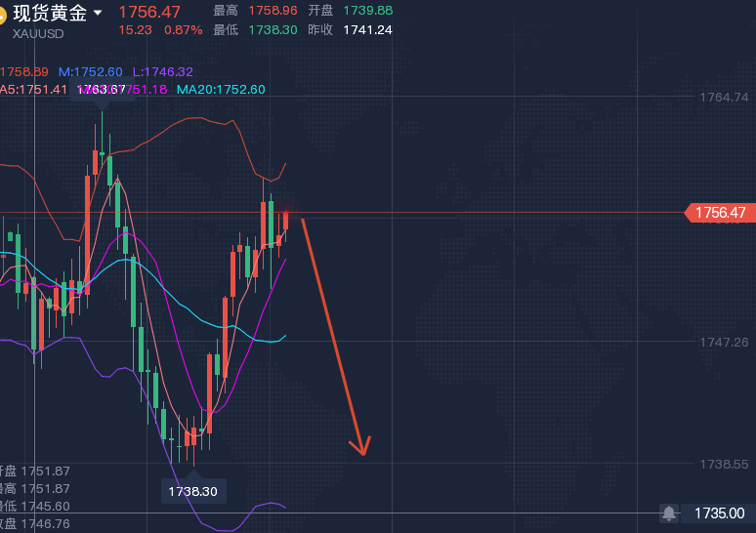
Task: Click the 开盘 value 1739.88
Action: point(368,10)
